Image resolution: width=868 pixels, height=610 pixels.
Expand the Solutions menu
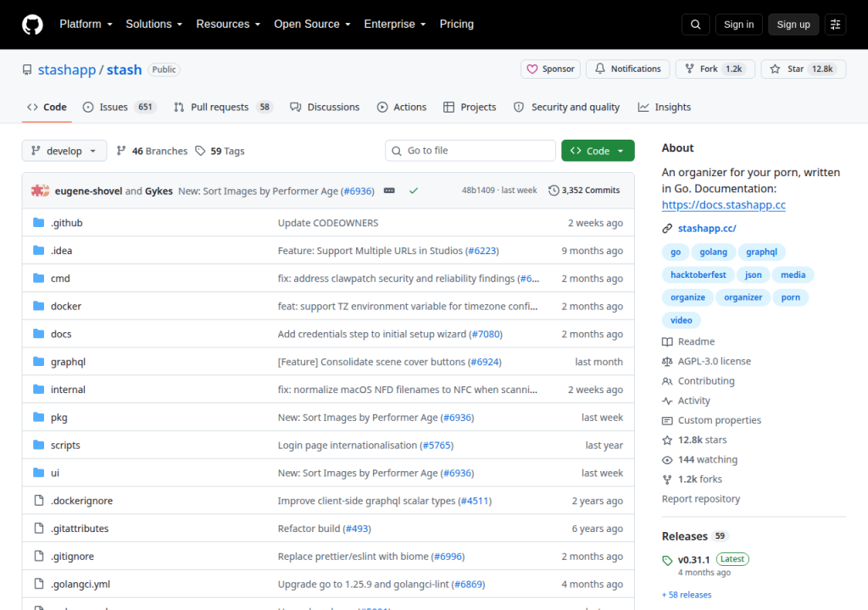pos(154,25)
